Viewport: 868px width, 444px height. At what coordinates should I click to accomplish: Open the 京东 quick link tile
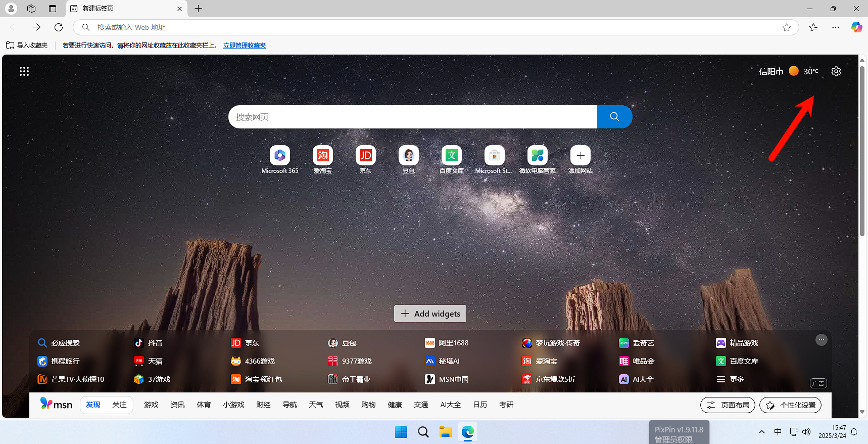[366, 160]
